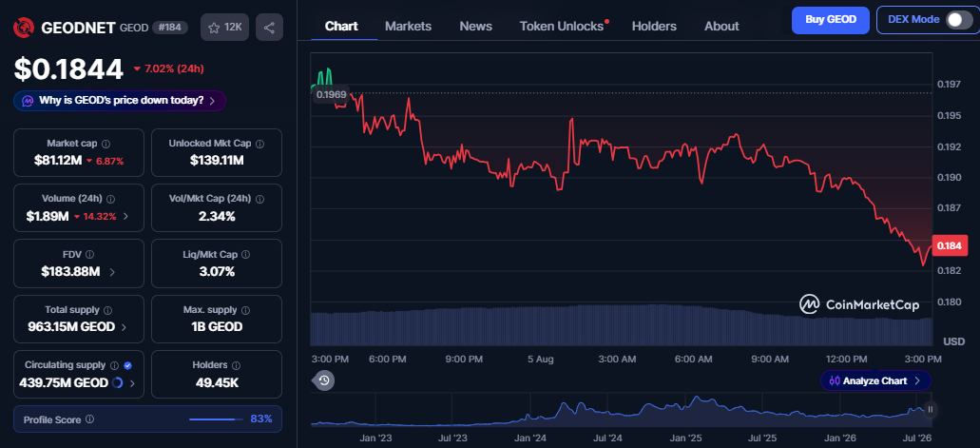The image size is (980, 448).
Task: Expand Total supply details chevron
Action: (124, 327)
